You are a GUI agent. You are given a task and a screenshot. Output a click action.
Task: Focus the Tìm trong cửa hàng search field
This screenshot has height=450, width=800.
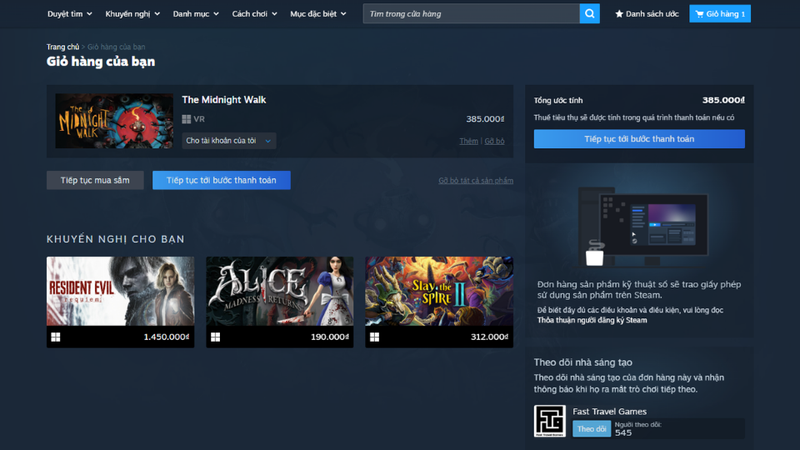click(471, 14)
